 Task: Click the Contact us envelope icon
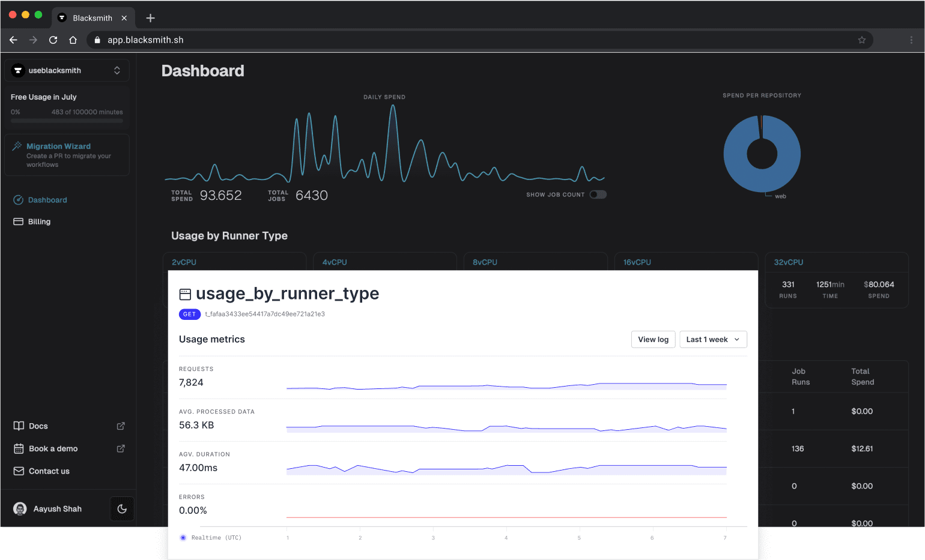[x=17, y=471]
